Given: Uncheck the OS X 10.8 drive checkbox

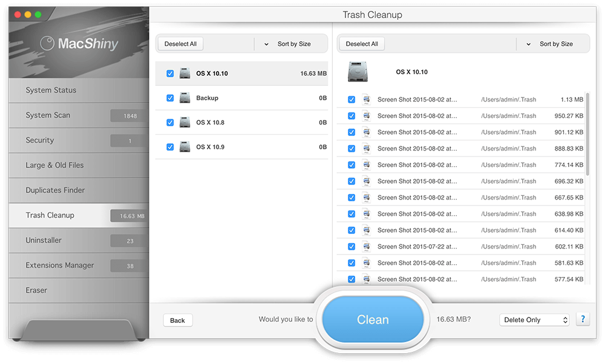Looking at the screenshot, I should [170, 122].
